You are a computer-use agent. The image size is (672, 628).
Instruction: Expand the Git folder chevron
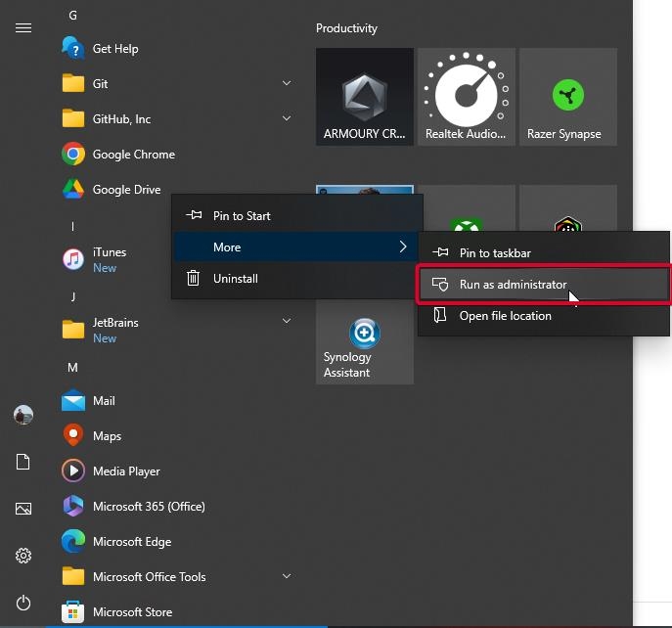[x=287, y=83]
